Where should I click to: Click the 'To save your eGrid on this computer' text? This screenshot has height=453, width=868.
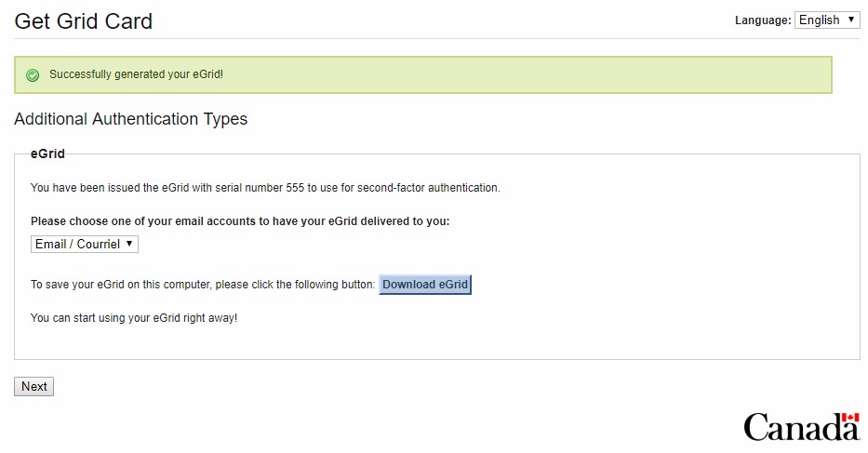202,285
